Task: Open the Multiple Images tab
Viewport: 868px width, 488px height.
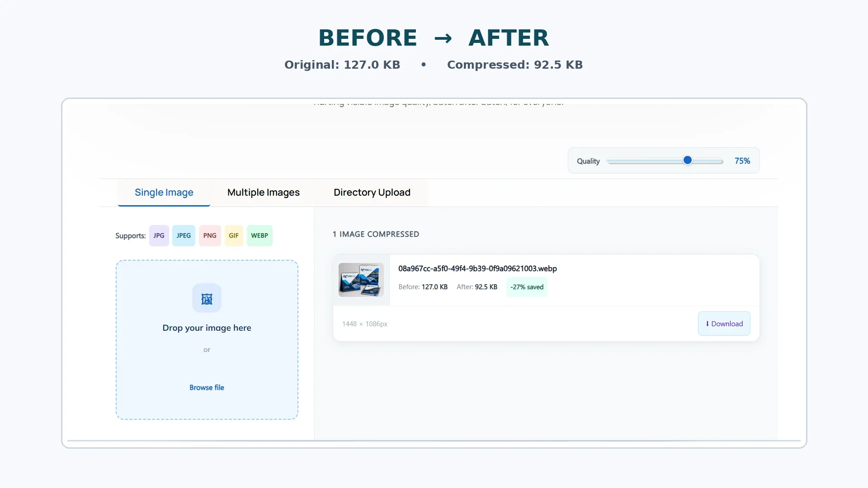Action: point(264,192)
